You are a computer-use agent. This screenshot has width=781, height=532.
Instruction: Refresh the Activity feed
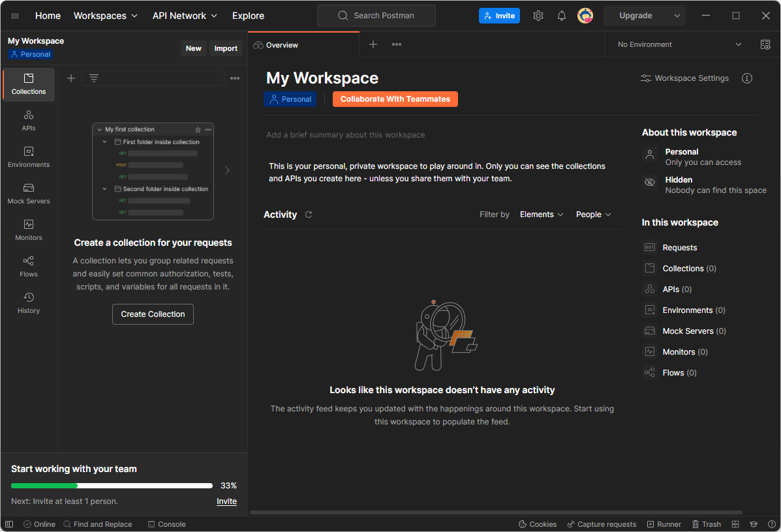tap(309, 214)
